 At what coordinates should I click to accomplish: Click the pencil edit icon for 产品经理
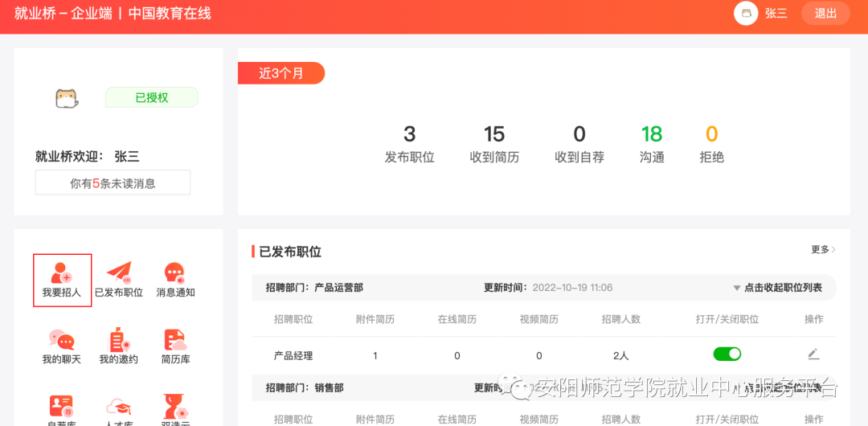[x=813, y=354]
